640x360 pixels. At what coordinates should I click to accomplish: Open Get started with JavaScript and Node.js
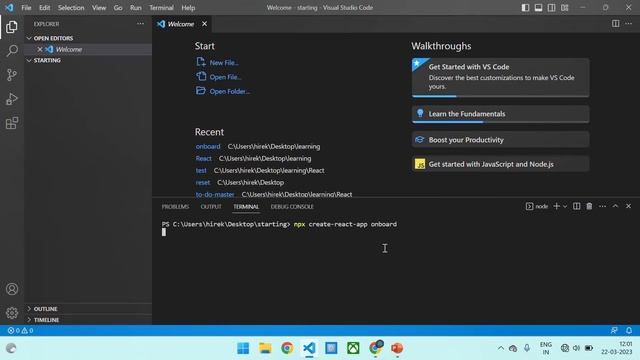(x=500, y=164)
